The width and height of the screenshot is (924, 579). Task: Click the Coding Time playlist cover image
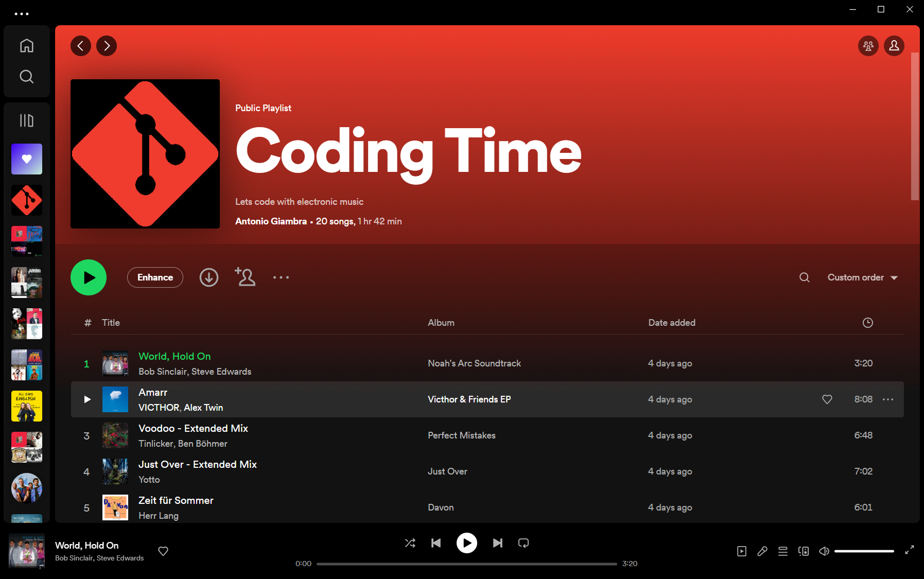point(145,154)
